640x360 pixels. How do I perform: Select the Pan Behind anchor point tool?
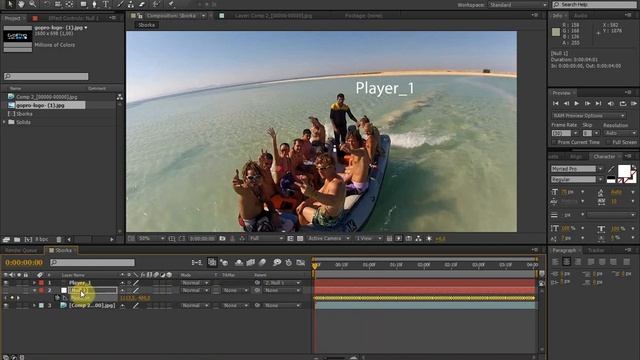(x=69, y=4)
